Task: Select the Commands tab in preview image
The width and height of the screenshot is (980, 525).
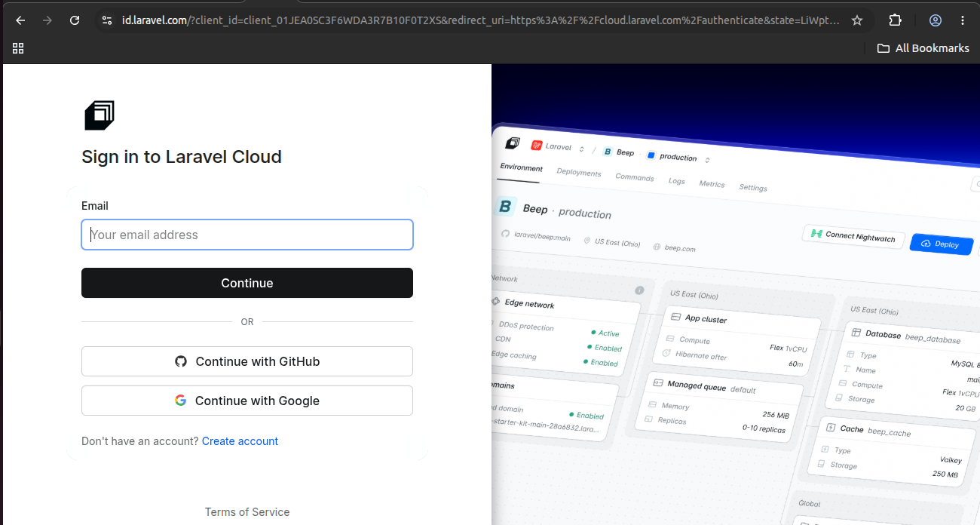Action: pyautogui.click(x=634, y=177)
